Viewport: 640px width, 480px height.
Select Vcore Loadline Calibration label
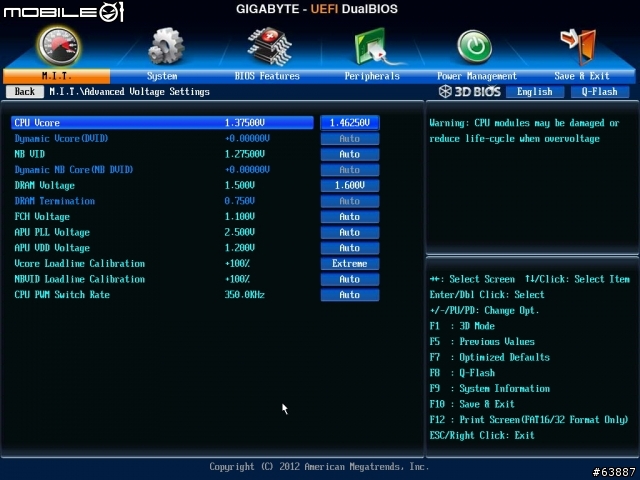coord(80,264)
